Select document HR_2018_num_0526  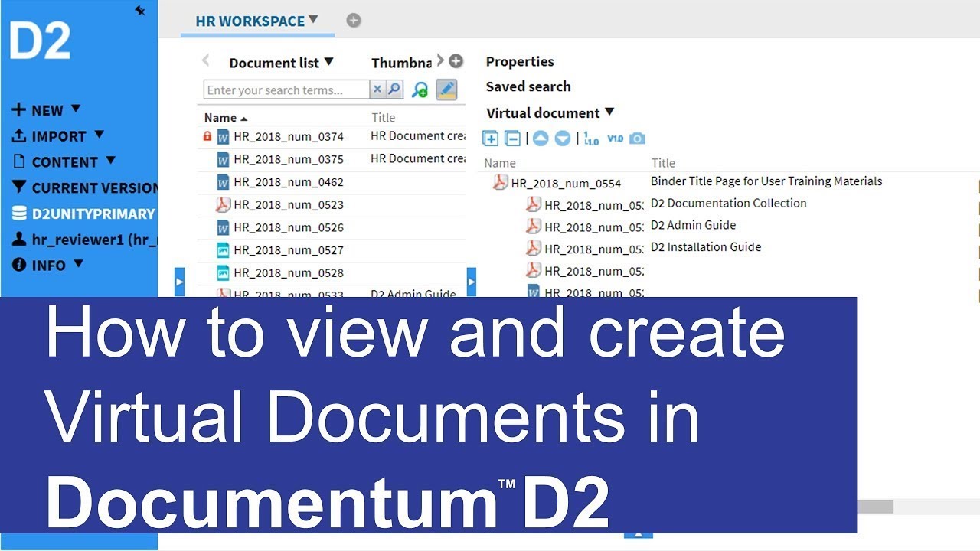(x=289, y=227)
